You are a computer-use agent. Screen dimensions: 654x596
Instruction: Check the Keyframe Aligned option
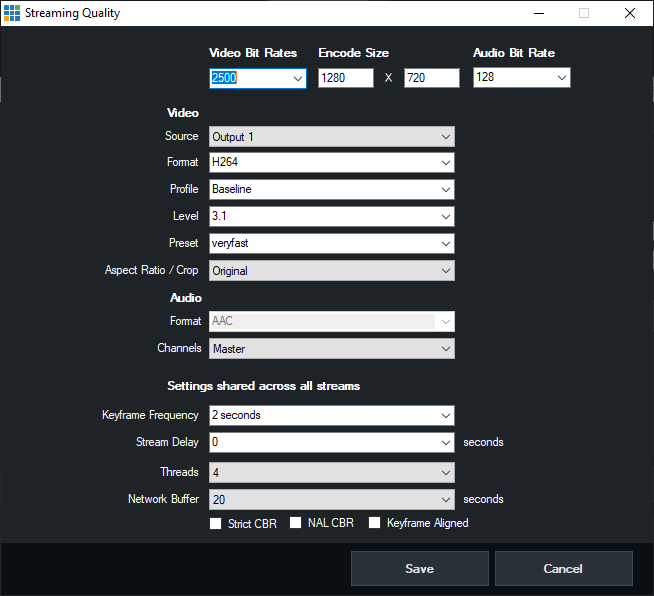376,523
